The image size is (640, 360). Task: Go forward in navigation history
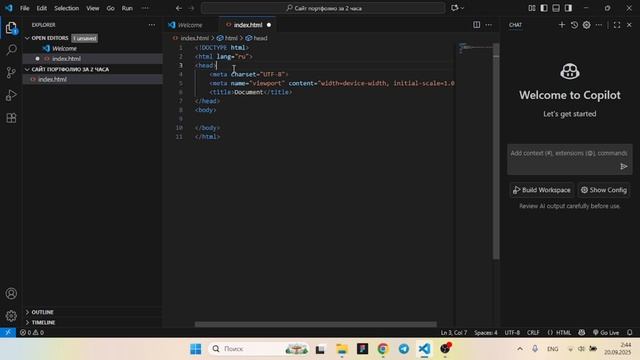pos(191,8)
